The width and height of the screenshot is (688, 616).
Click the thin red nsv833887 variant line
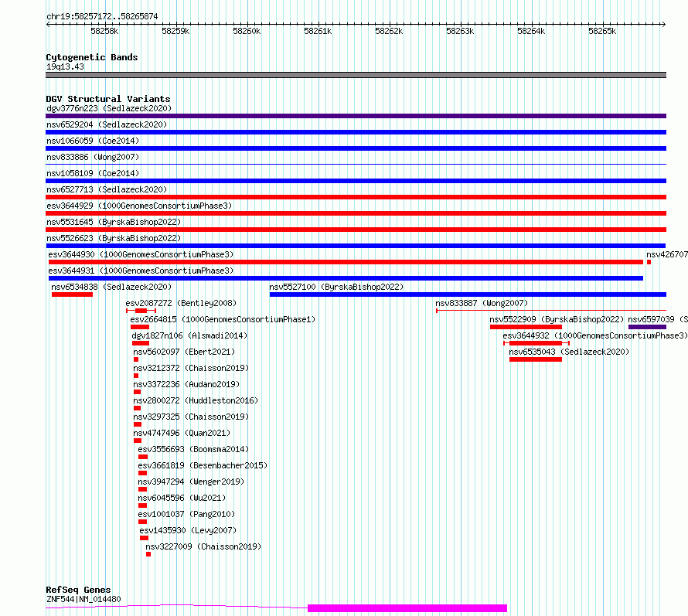(551, 311)
